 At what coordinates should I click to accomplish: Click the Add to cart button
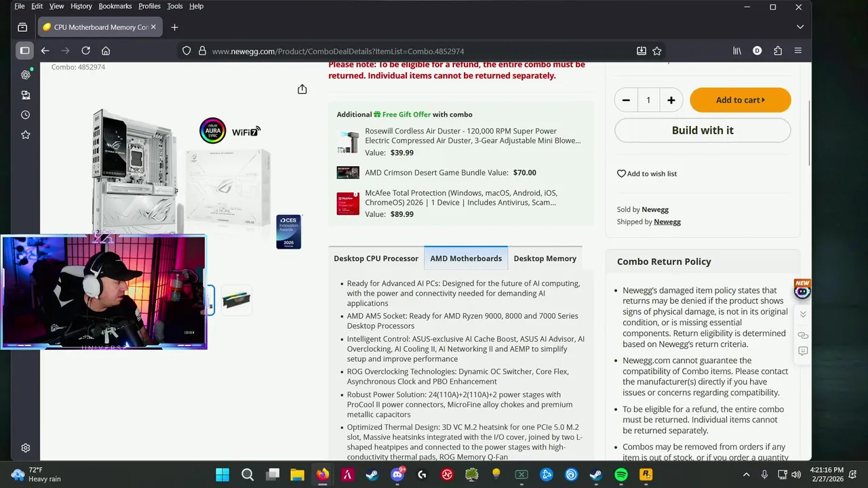(x=741, y=100)
